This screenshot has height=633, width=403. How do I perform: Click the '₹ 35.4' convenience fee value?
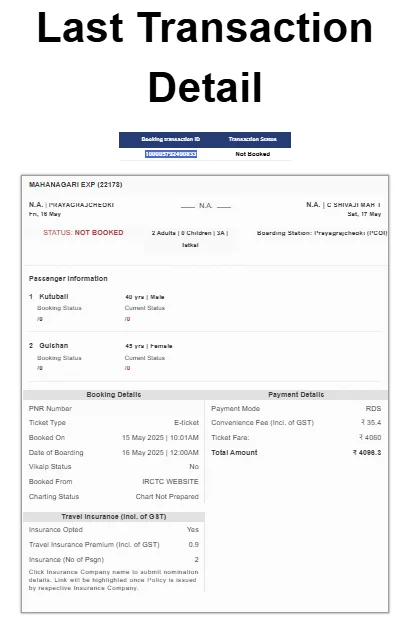(x=371, y=423)
